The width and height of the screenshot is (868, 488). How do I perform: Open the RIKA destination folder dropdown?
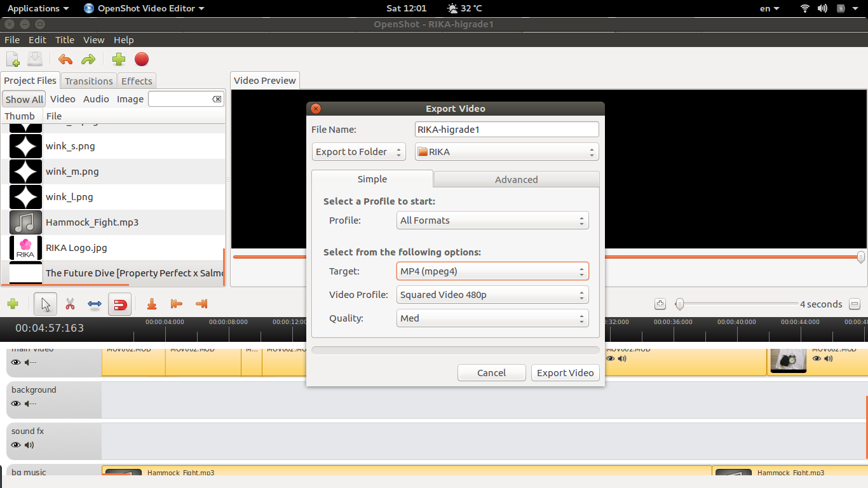(x=506, y=152)
